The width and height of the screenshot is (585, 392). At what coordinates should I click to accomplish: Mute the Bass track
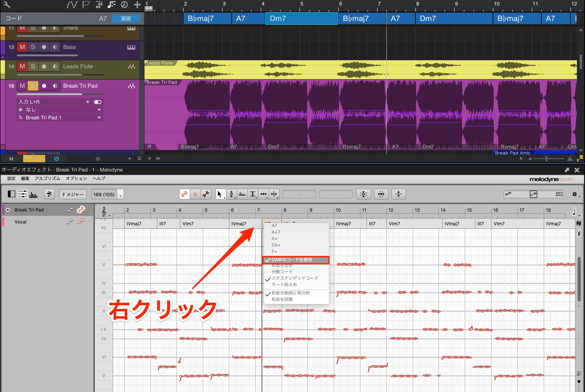click(x=22, y=47)
